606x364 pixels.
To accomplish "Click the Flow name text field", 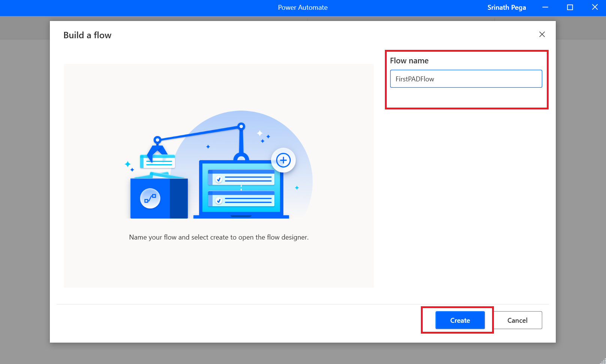I will click(x=466, y=79).
